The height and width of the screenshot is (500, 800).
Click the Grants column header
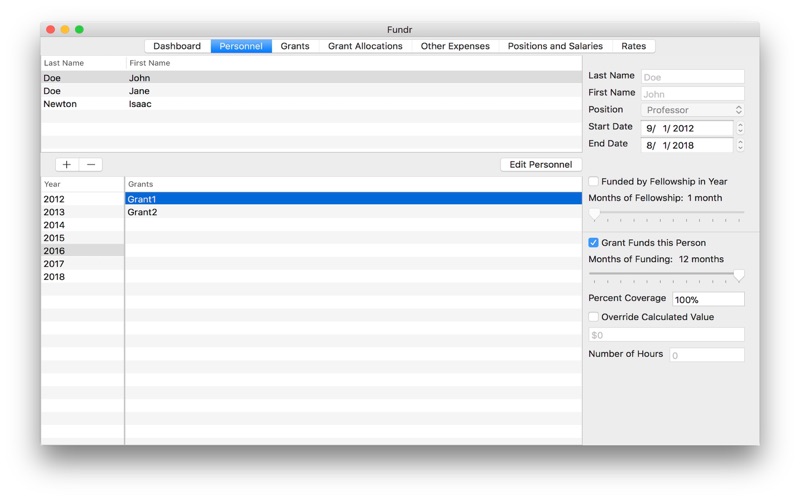coord(353,184)
